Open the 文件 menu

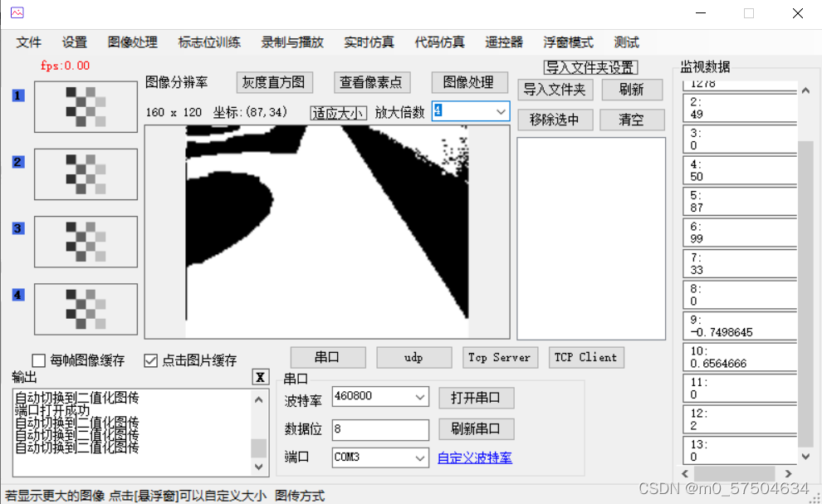[x=29, y=42]
